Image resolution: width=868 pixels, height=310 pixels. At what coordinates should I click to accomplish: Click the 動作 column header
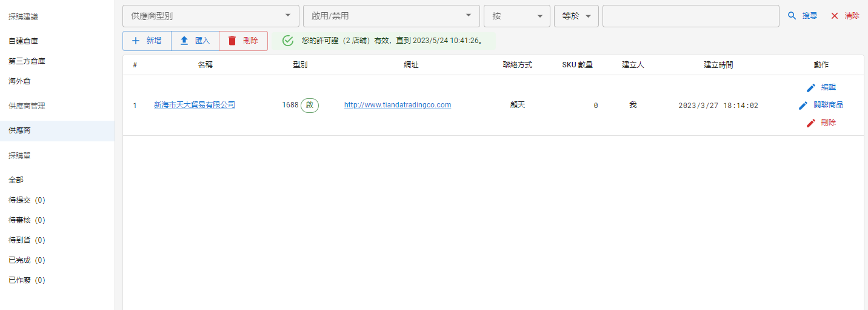(821, 65)
